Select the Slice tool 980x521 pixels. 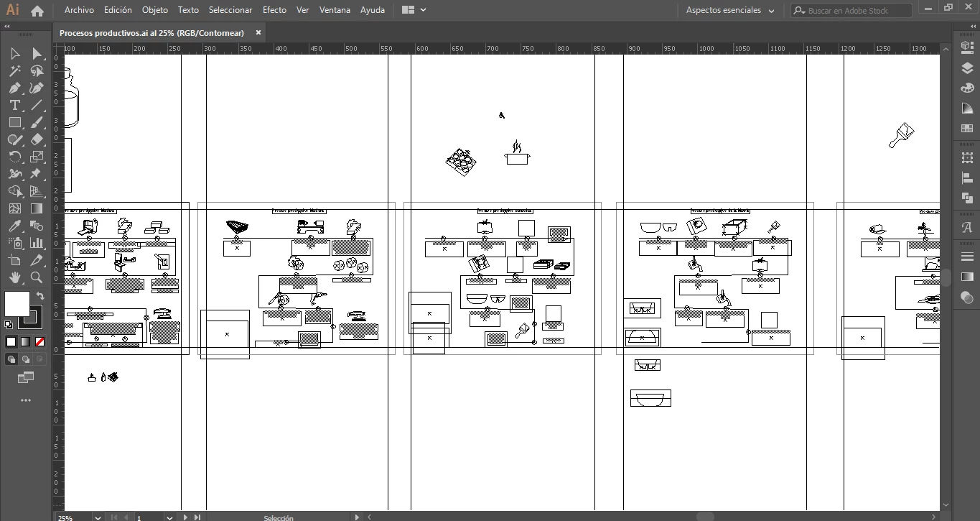(37, 260)
